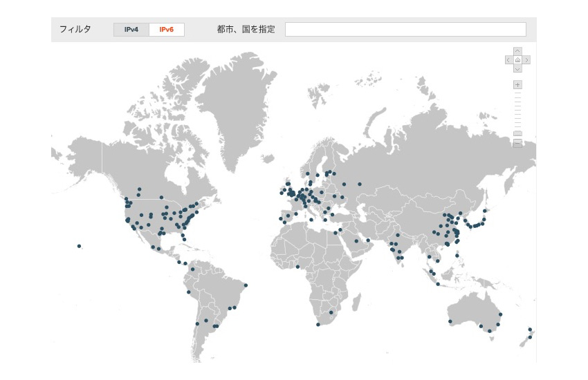Pan the map up with the arrow
588x380 pixels.
click(x=517, y=51)
